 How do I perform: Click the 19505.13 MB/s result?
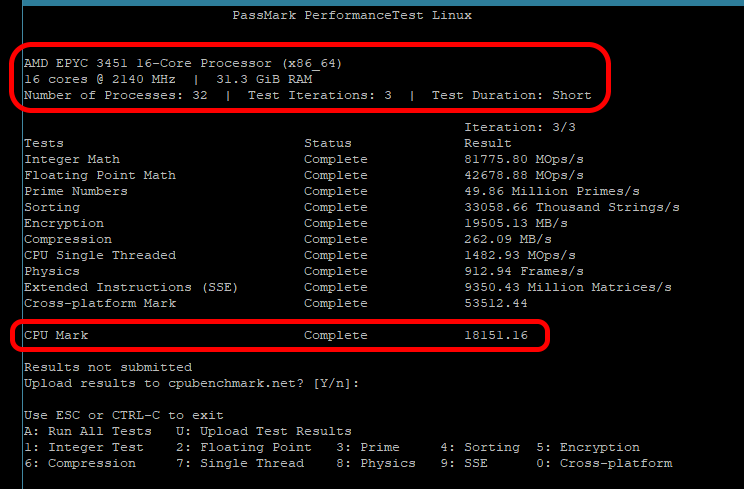[516, 223]
